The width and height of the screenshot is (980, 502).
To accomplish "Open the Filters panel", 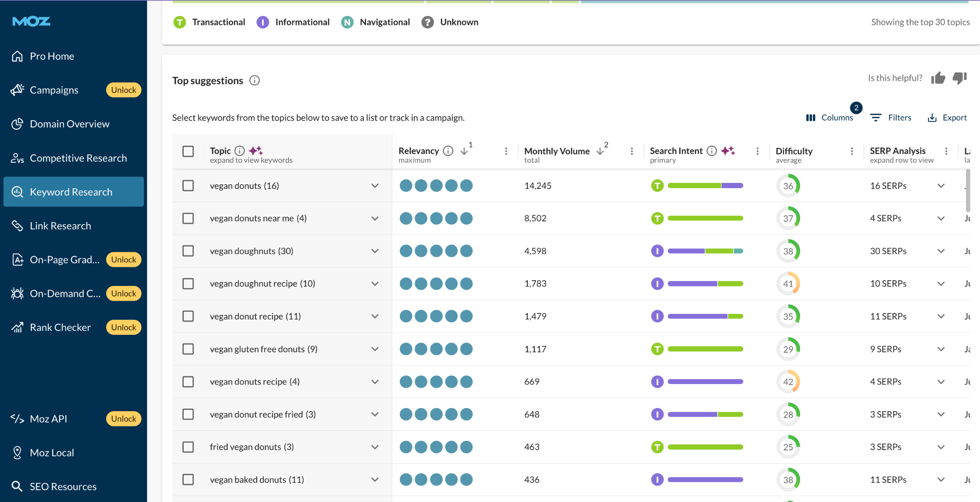I will [891, 117].
